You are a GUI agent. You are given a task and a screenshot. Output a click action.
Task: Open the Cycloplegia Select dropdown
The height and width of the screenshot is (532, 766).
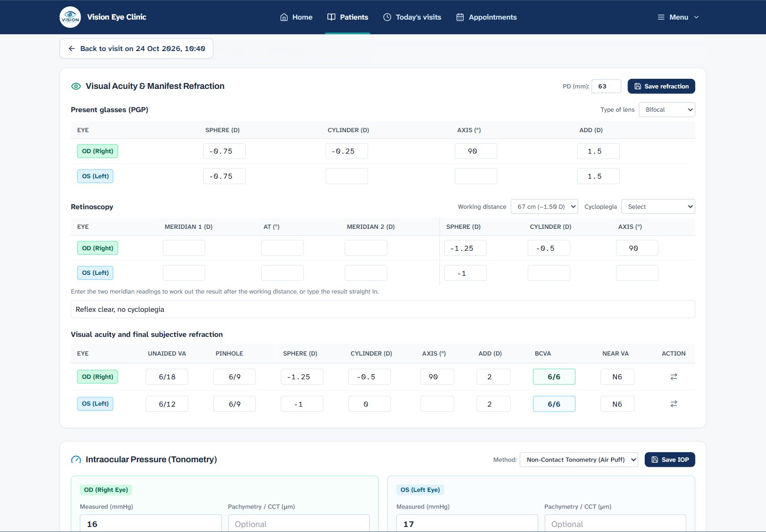pos(658,207)
